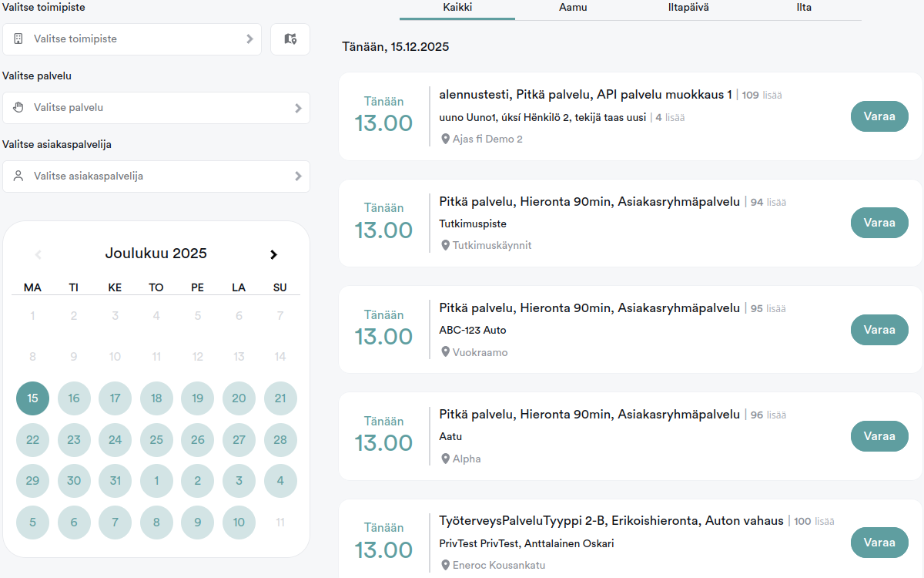Switch to the Aamu tab

click(573, 8)
